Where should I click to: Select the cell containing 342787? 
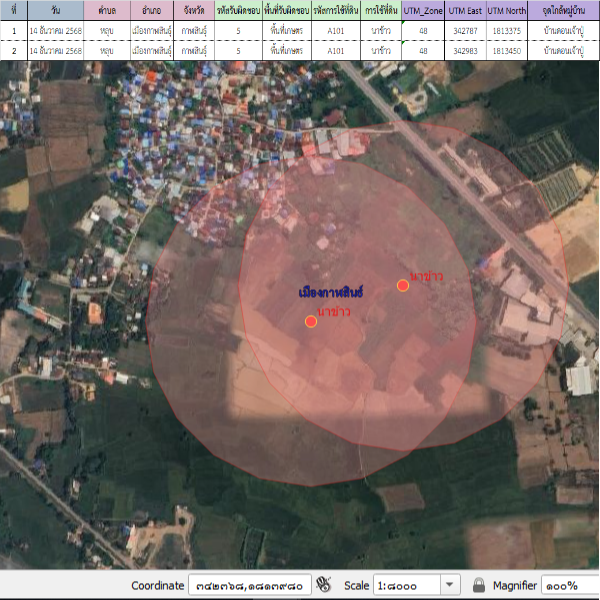(466, 31)
